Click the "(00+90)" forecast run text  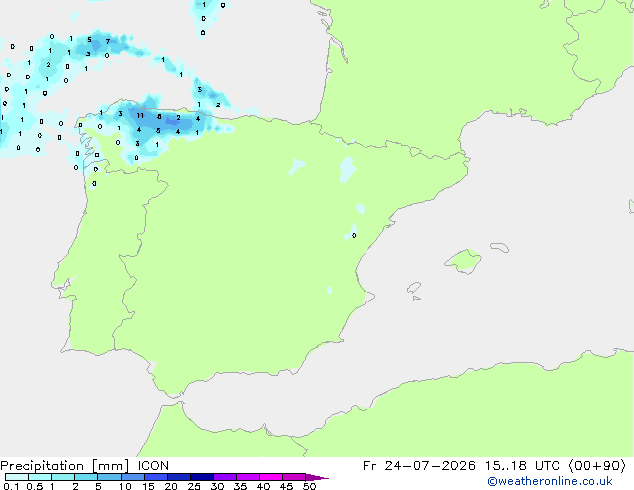coord(598,466)
